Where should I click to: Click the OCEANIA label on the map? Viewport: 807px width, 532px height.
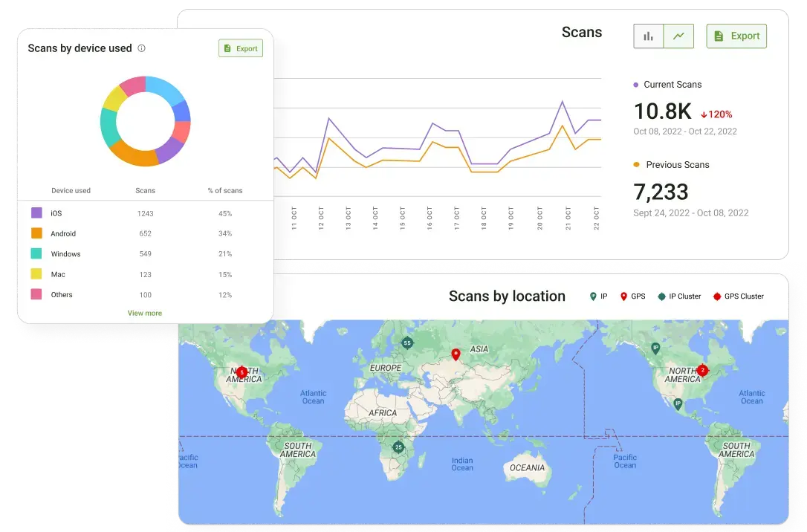click(x=527, y=467)
